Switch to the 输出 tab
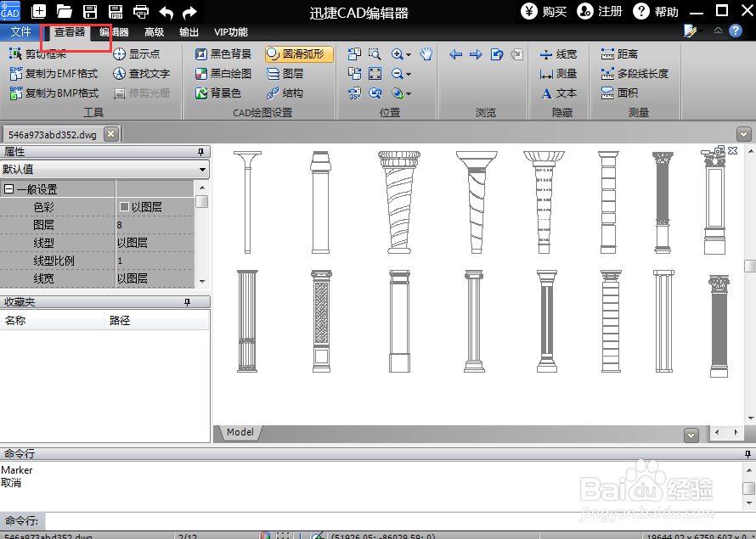The image size is (756, 539). pos(189,32)
